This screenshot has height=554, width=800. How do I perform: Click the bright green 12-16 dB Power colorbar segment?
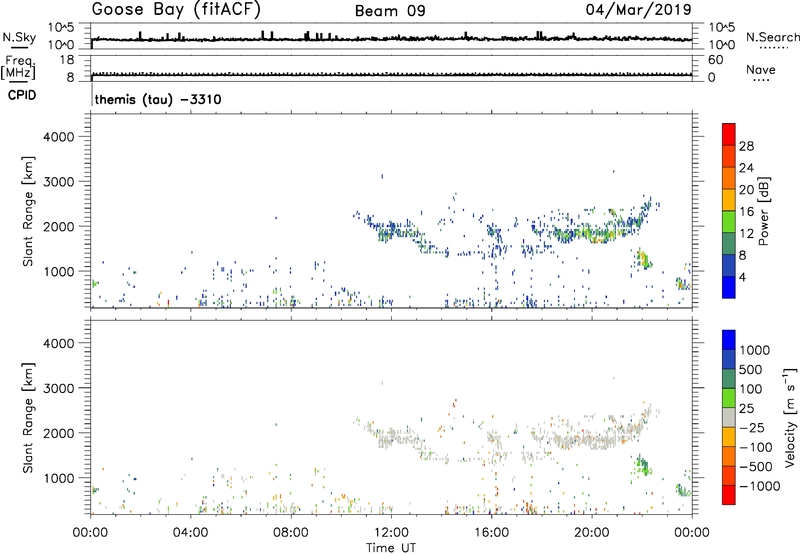click(x=729, y=221)
